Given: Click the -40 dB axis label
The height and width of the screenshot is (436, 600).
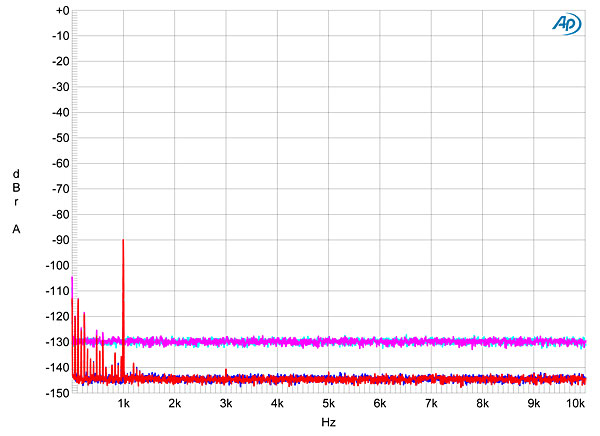Looking at the screenshot, I should (60, 113).
